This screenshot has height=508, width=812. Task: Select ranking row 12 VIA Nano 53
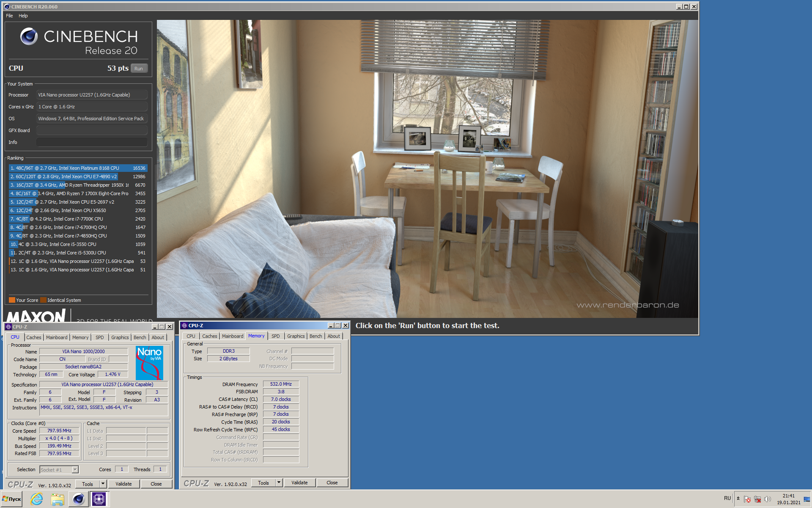78,261
